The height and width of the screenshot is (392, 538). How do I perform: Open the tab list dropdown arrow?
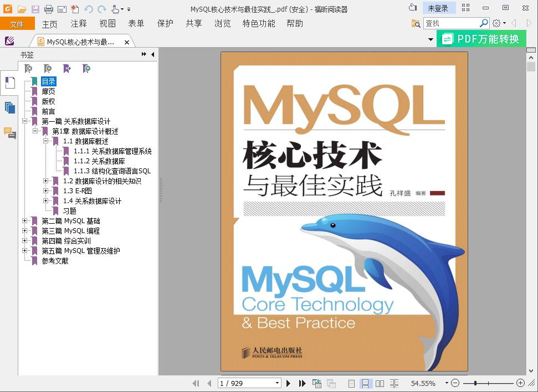431,39
